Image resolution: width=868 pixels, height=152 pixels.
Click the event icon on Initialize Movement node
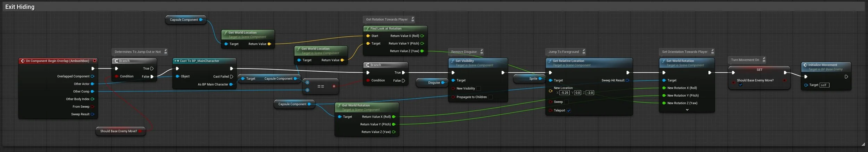(x=805, y=65)
